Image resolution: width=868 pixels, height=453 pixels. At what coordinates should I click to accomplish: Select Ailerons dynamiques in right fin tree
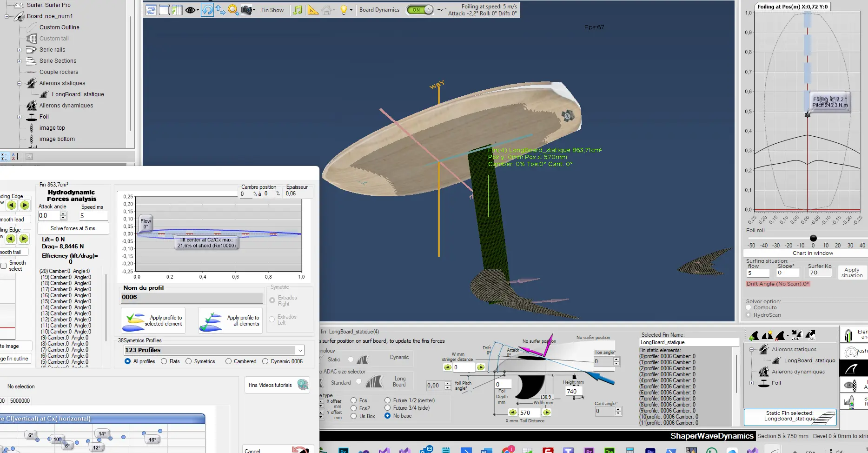click(798, 372)
